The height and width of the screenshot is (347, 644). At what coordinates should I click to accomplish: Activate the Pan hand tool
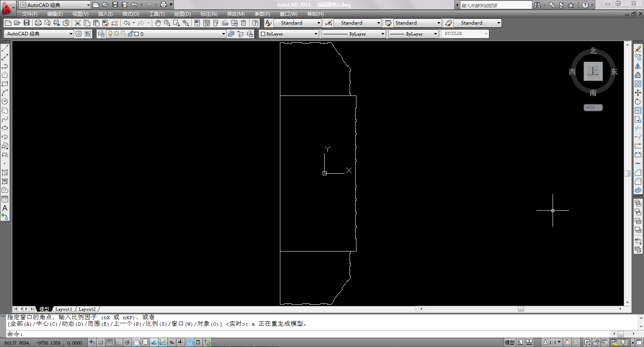pyautogui.click(x=158, y=23)
